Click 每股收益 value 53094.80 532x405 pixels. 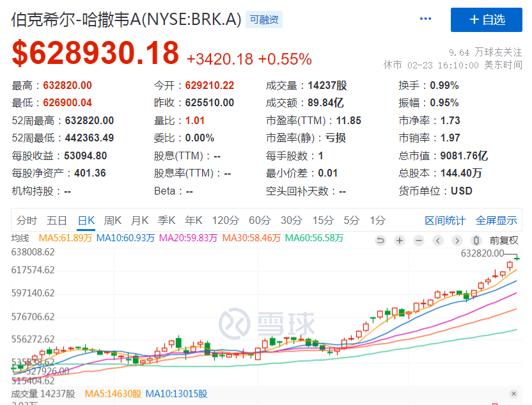(86, 155)
